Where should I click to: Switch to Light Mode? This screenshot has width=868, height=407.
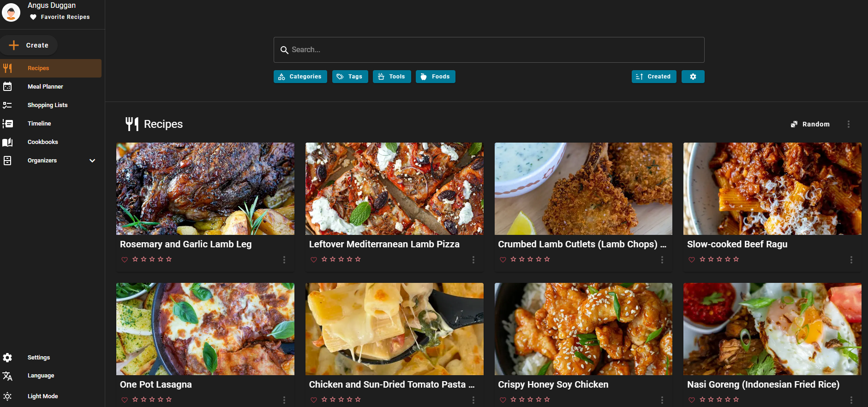click(42, 396)
